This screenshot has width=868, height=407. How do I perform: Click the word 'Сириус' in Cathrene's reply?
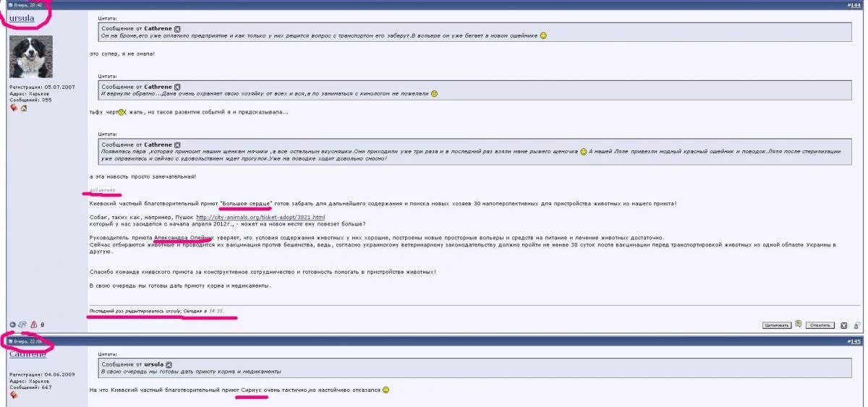coord(252,390)
